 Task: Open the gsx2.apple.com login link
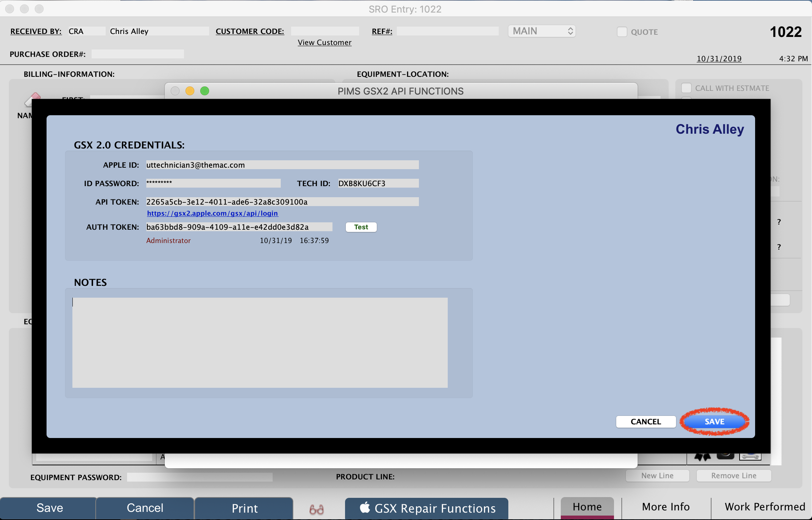tap(212, 213)
